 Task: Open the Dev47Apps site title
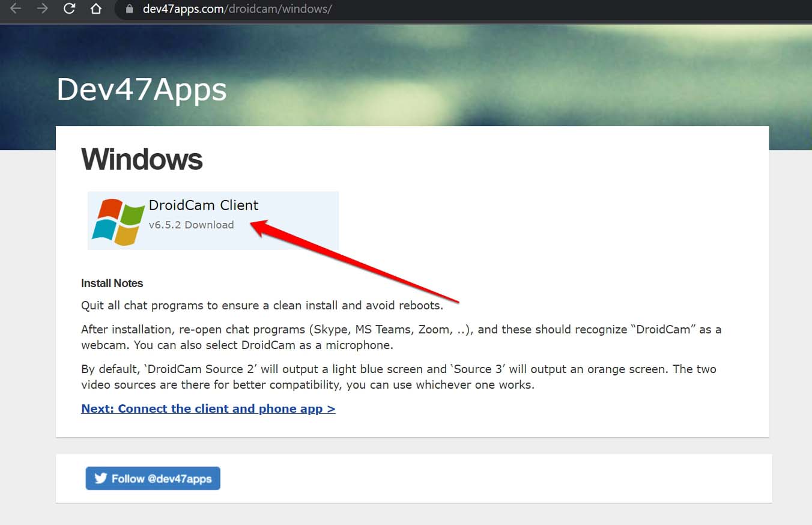point(142,90)
